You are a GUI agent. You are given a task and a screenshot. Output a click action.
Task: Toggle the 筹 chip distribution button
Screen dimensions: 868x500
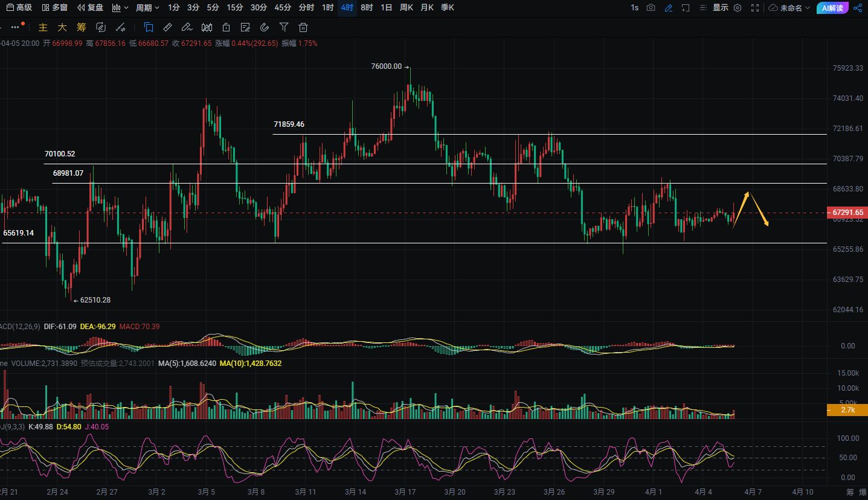click(82, 27)
